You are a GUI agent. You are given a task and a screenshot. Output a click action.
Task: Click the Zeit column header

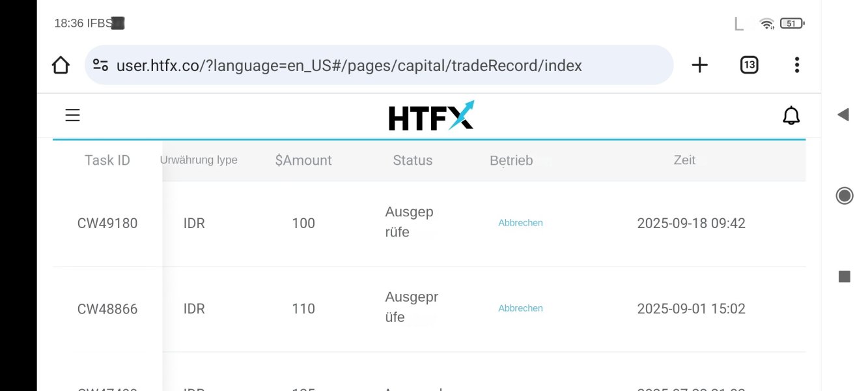coord(684,160)
